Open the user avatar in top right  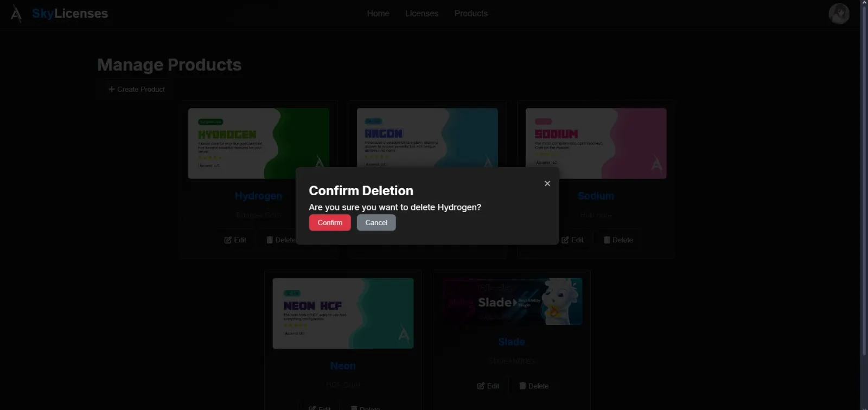point(839,14)
